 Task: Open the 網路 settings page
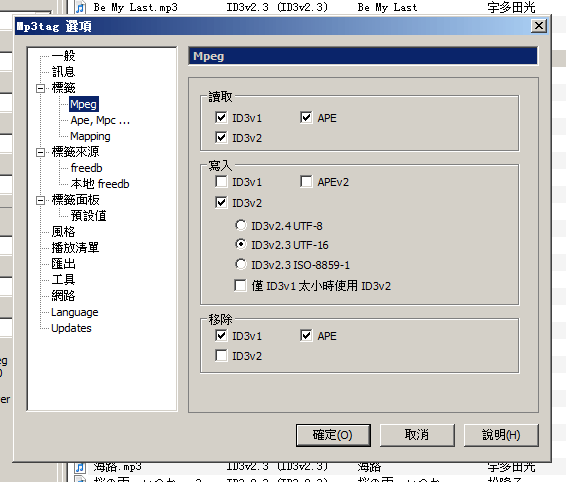tap(64, 295)
